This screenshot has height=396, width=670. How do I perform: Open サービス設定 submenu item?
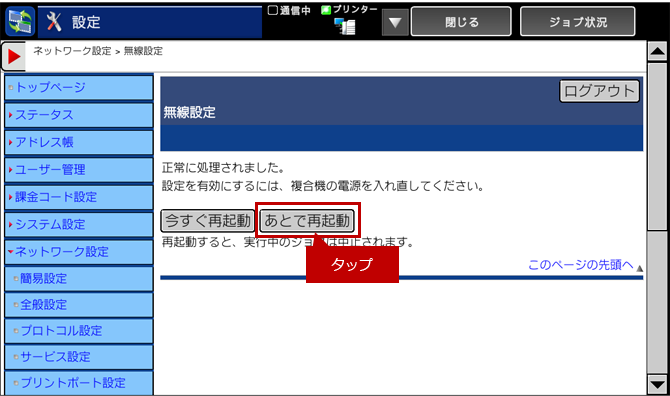click(x=79, y=357)
